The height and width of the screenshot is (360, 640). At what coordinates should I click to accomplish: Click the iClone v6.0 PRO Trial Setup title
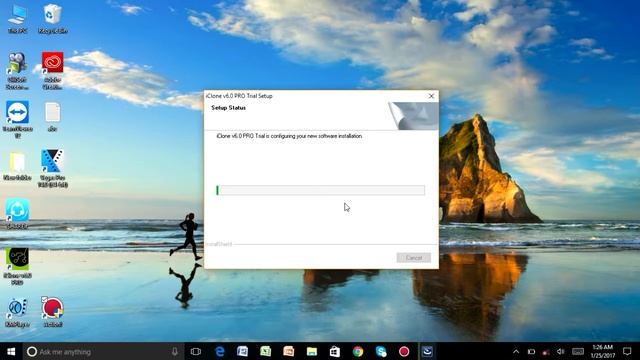239,96
